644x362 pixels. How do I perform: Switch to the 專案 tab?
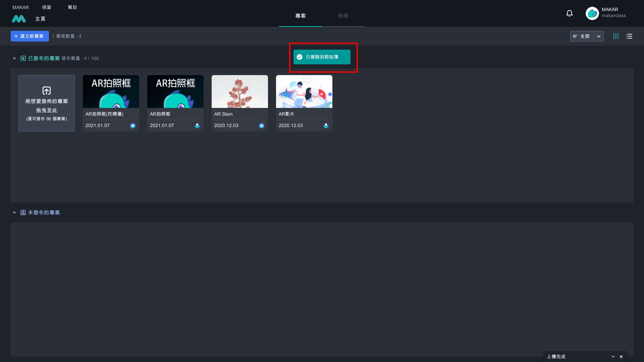click(301, 16)
